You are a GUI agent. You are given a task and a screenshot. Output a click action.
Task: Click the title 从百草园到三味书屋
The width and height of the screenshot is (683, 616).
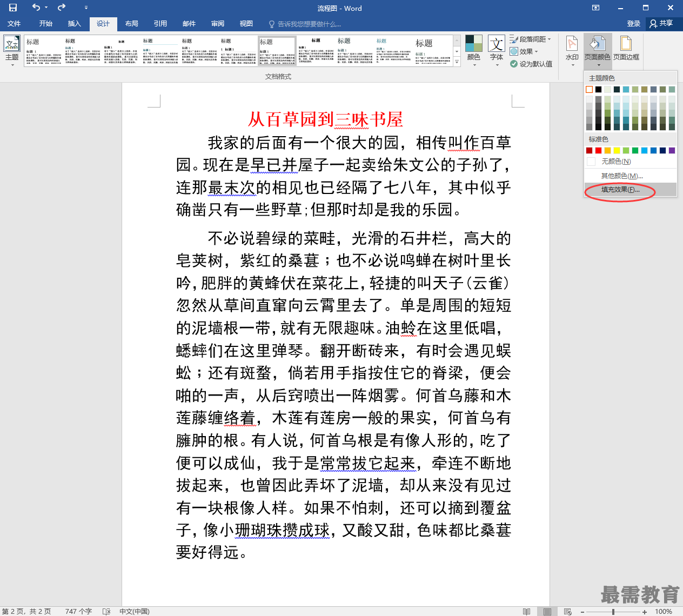point(325,119)
